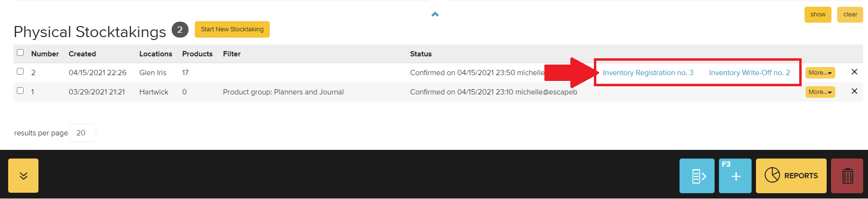The width and height of the screenshot is (868, 199).
Task: Toggle the select-all checkbox in header
Action: (x=20, y=53)
